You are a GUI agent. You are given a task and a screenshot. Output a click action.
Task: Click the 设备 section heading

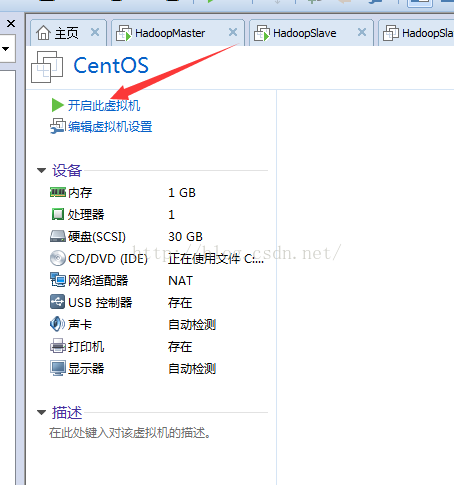pos(67,171)
